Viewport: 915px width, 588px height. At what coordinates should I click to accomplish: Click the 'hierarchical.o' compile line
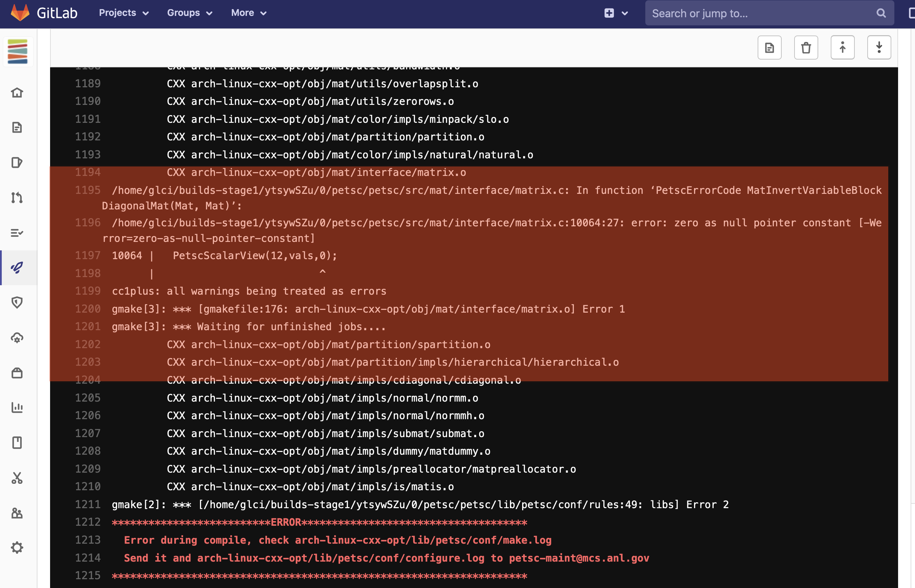(393, 362)
